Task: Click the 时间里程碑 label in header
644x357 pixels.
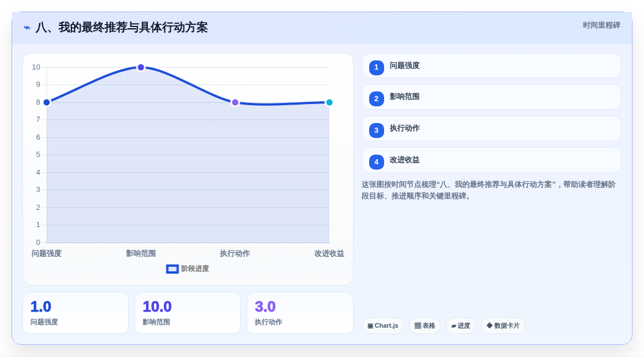Action: (x=601, y=25)
